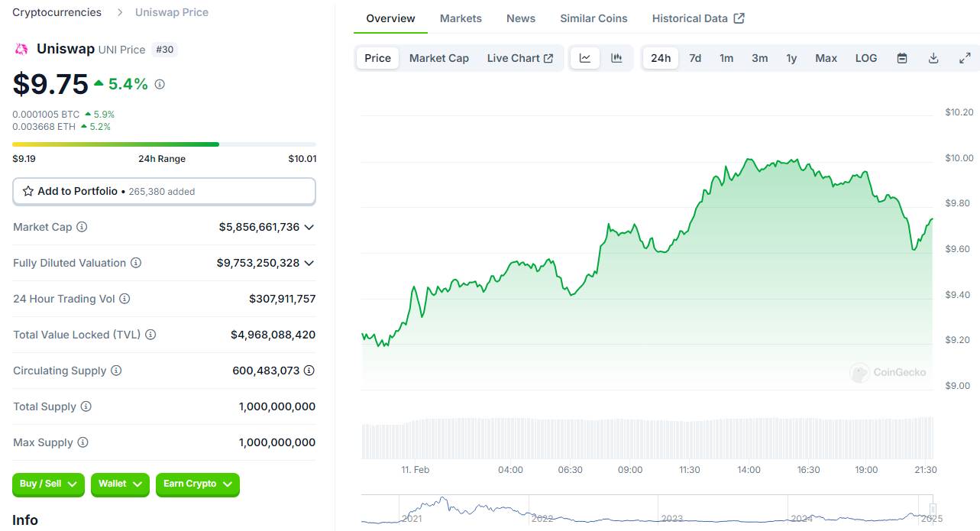Click the Historical Data tab
The image size is (980, 531).
pyautogui.click(x=698, y=18)
